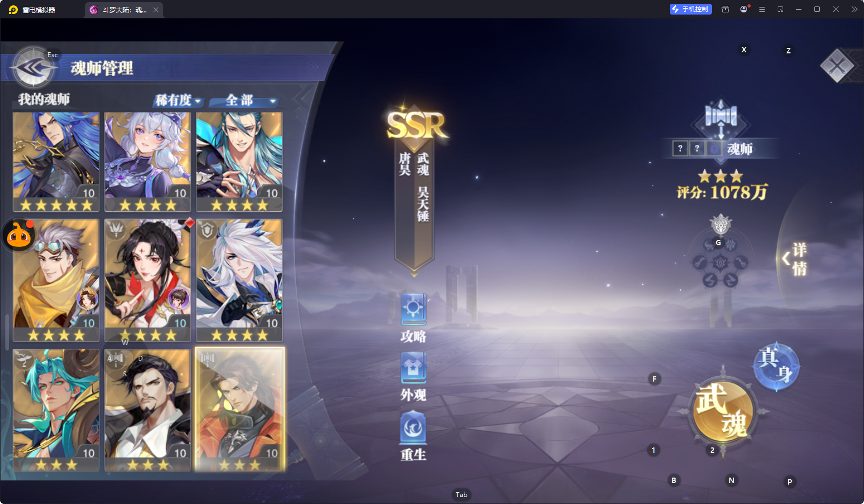Close the soul master screen with X

[836, 66]
